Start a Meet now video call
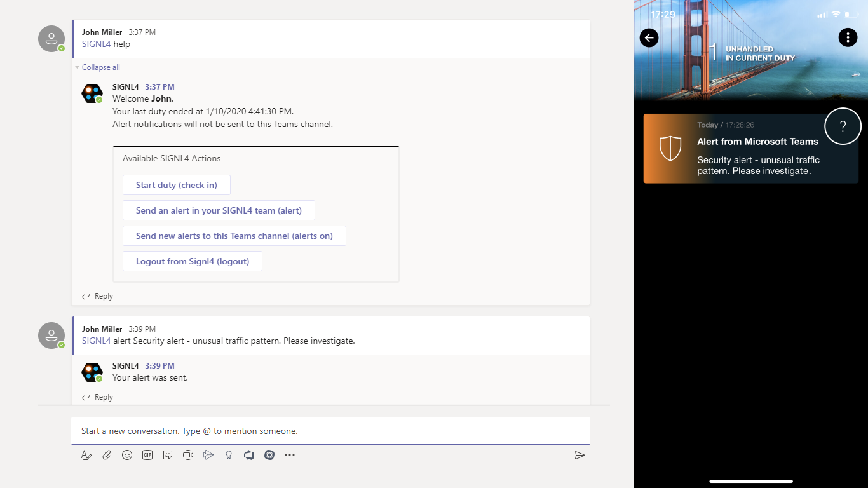This screenshot has width=868, height=488. [188, 455]
